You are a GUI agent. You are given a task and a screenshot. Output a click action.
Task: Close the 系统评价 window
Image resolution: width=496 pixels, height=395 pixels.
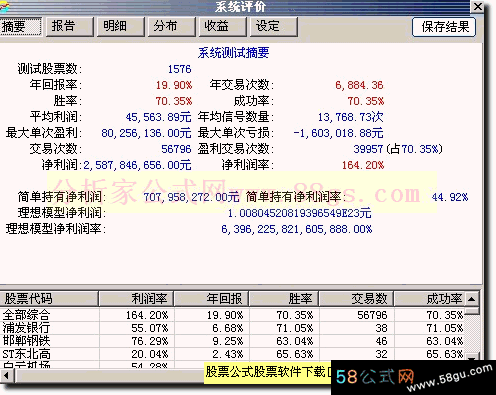pos(477,6)
